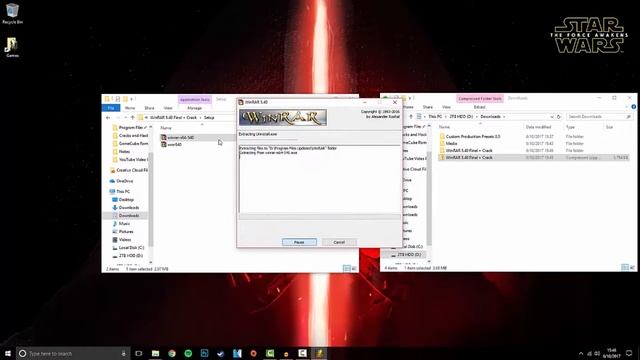The height and width of the screenshot is (360, 640).
Task: Select Custom Production Presets 3.5 folder
Action: pyautogui.click(x=469, y=136)
